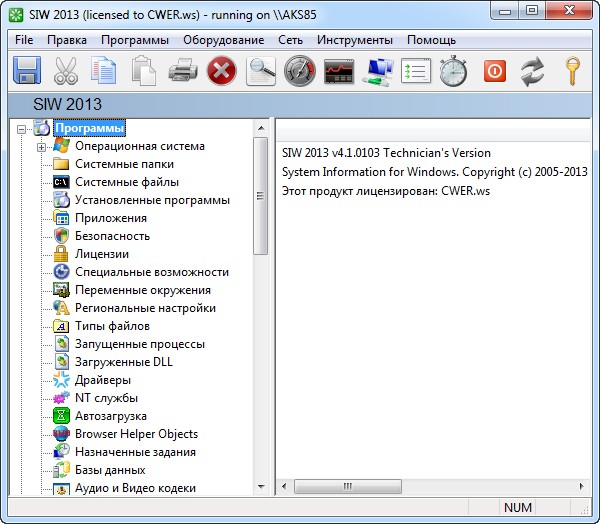
Task: Click the stopwatch icon in toolbar
Action: point(454,72)
